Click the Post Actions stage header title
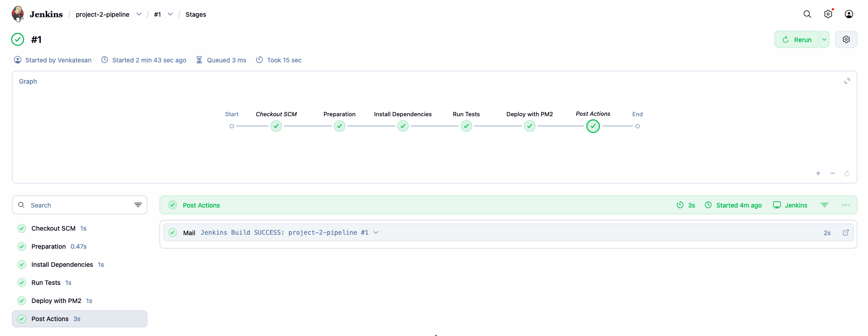868x336 pixels. 201,205
